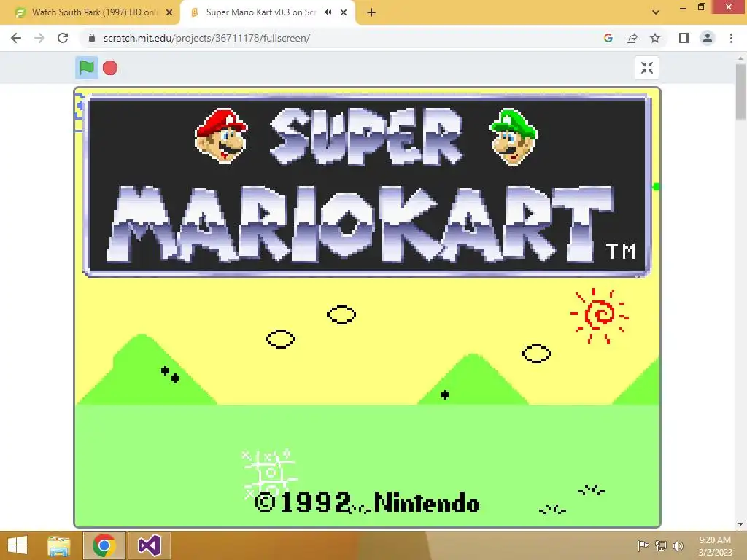This screenshot has height=560, width=747.
Task: Open File Explorer from the taskbar
Action: pos(59,545)
